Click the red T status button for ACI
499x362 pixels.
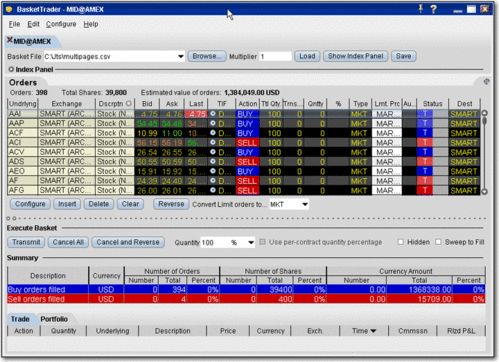[x=425, y=142]
